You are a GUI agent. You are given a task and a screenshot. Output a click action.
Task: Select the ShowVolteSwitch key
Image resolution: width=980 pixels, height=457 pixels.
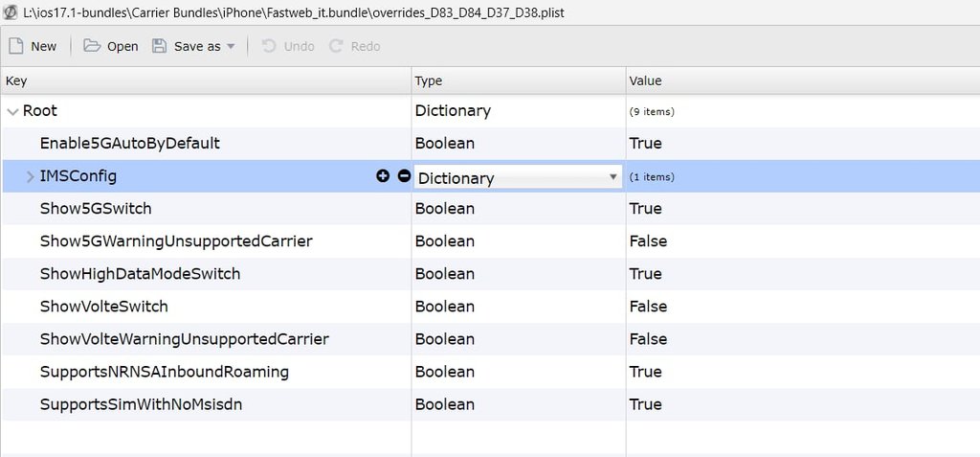103,307
